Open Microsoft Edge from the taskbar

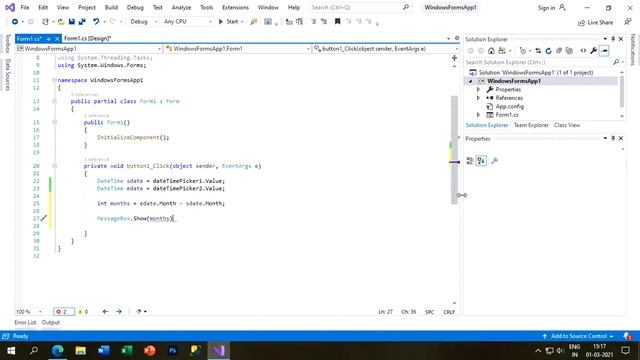click(x=58, y=351)
